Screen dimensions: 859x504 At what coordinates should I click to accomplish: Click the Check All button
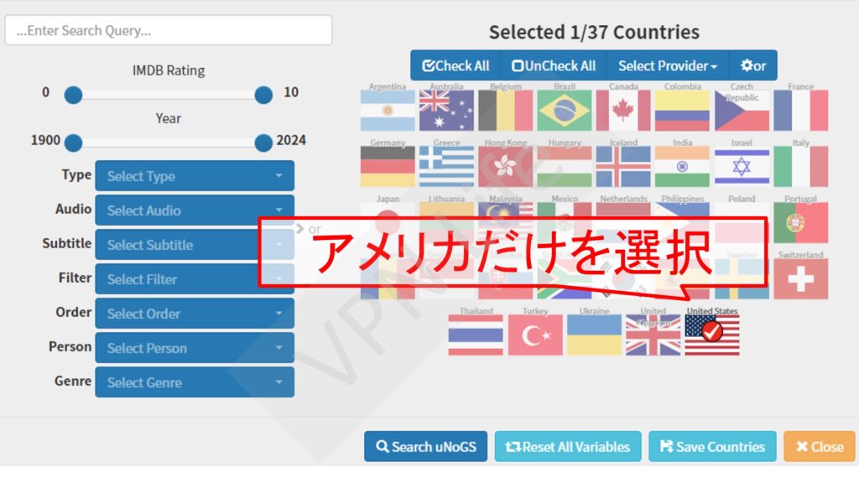point(454,65)
